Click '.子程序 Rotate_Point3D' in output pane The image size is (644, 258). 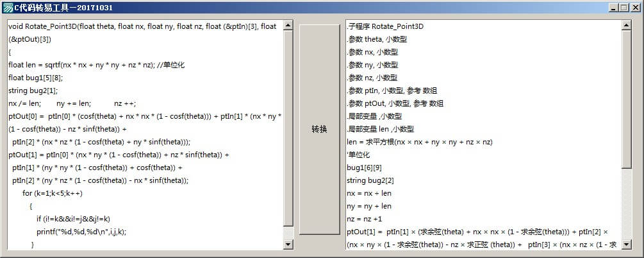(x=385, y=26)
